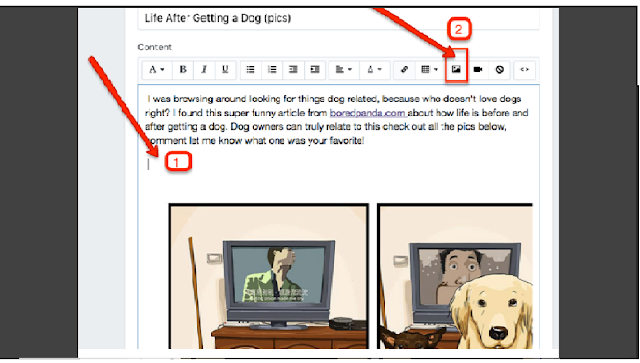
Task: Select the right comic image with the dog
Action: pyautogui.click(x=455, y=276)
